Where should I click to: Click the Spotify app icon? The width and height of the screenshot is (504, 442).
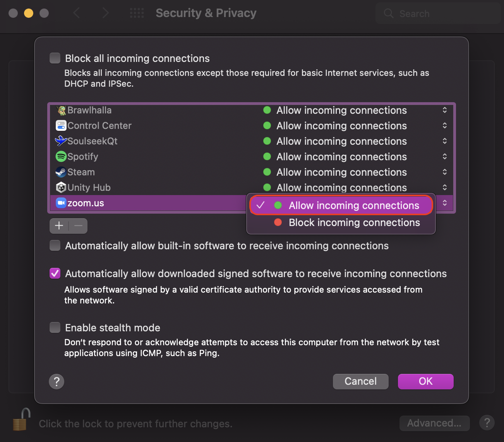(61, 157)
